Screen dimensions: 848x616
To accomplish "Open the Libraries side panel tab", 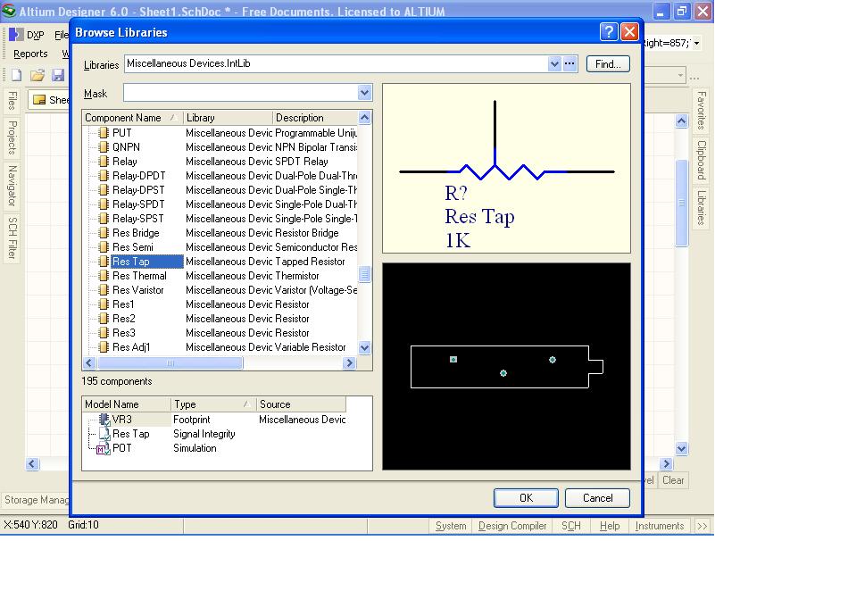I will (x=702, y=207).
